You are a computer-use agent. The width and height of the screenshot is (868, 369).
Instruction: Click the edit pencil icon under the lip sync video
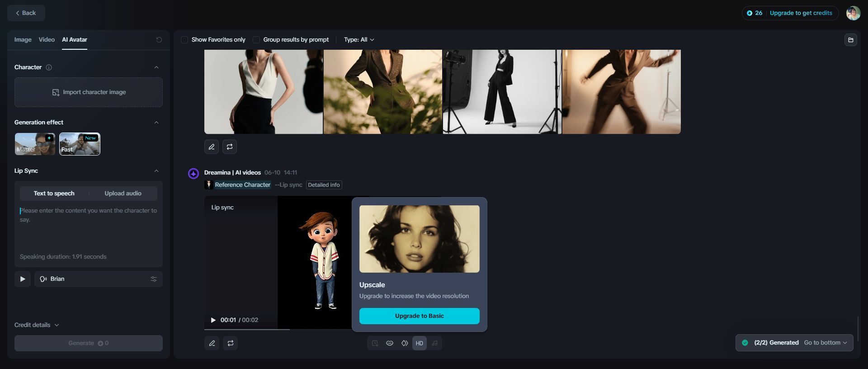(212, 343)
